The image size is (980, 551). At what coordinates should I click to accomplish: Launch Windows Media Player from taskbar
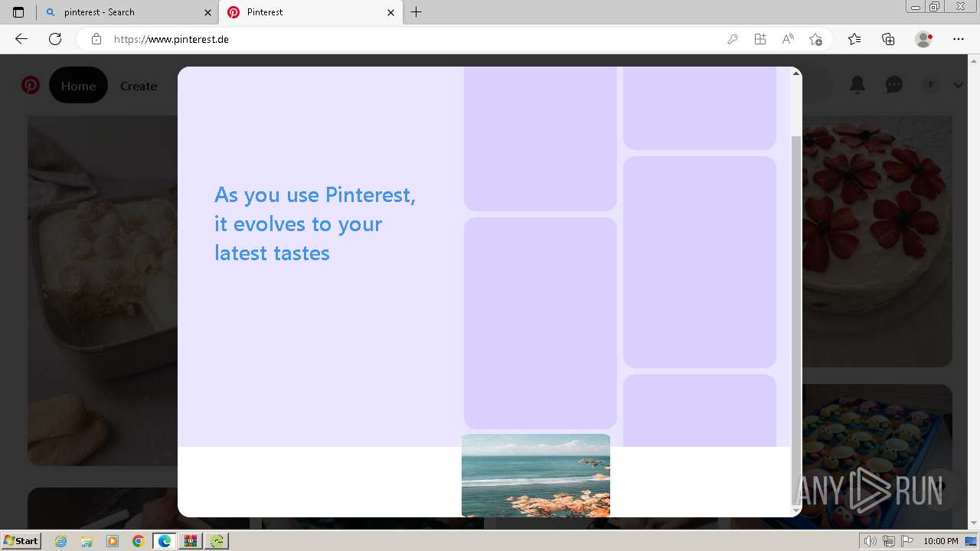click(113, 541)
